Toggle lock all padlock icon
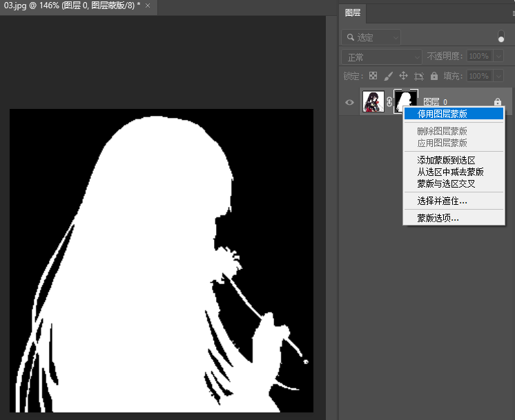 pyautogui.click(x=434, y=76)
